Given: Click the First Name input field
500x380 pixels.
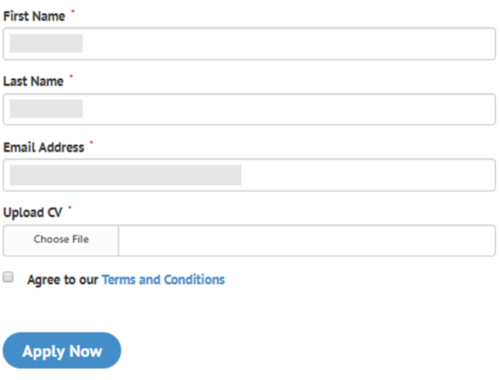Looking at the screenshot, I should [249, 44].
